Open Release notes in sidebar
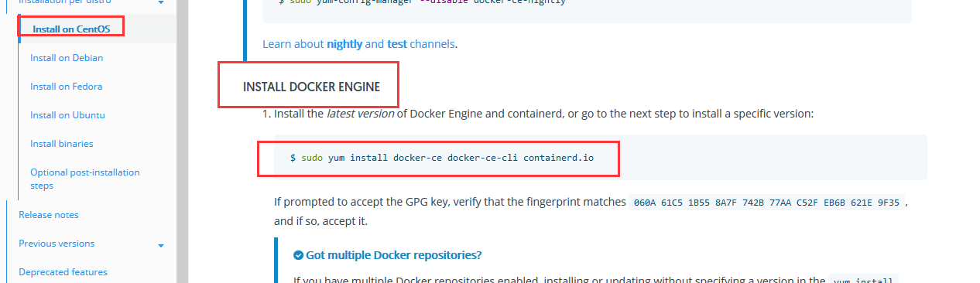980x283 pixels. point(49,215)
